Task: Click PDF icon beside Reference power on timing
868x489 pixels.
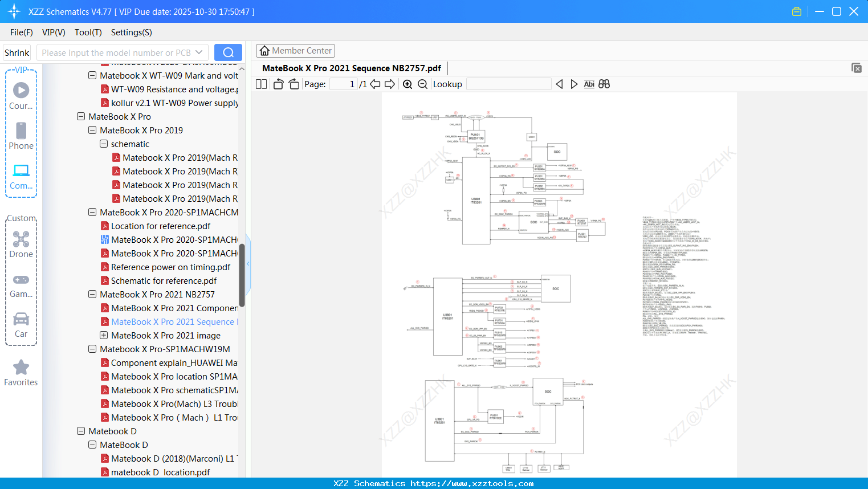Action: 105,267
